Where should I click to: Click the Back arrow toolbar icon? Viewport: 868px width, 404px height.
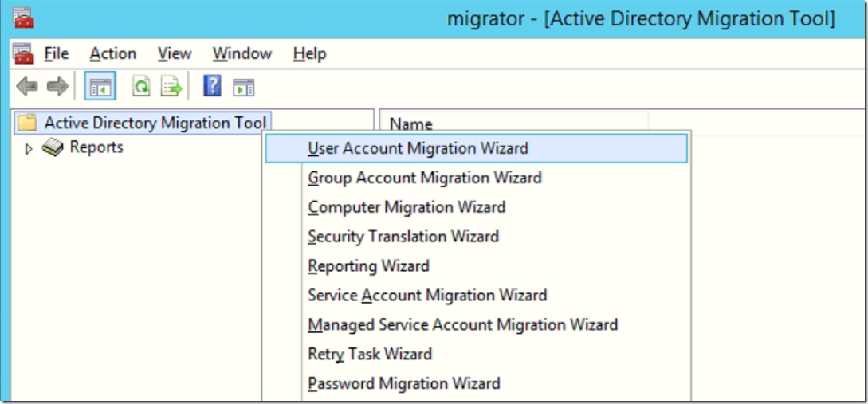pos(26,87)
